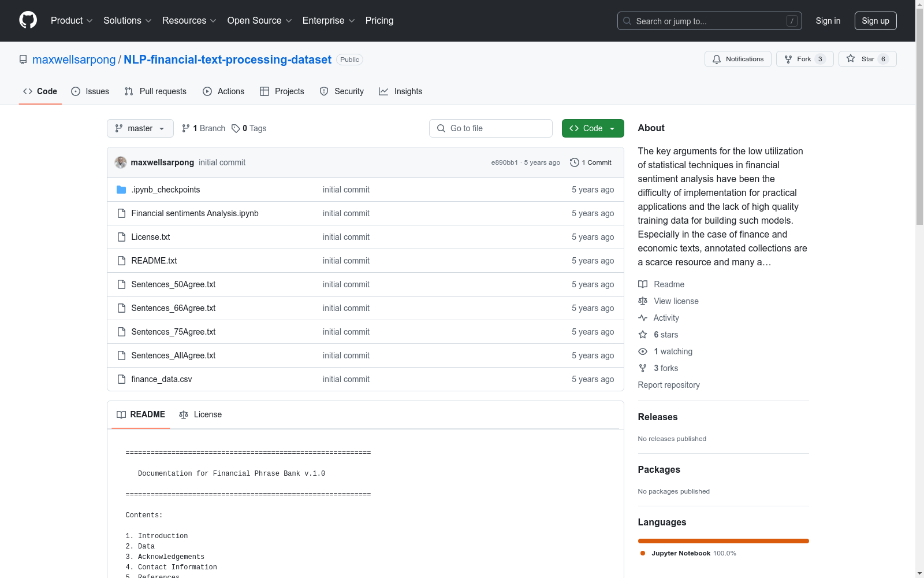Select the License tab in the readme panel

tap(200, 414)
